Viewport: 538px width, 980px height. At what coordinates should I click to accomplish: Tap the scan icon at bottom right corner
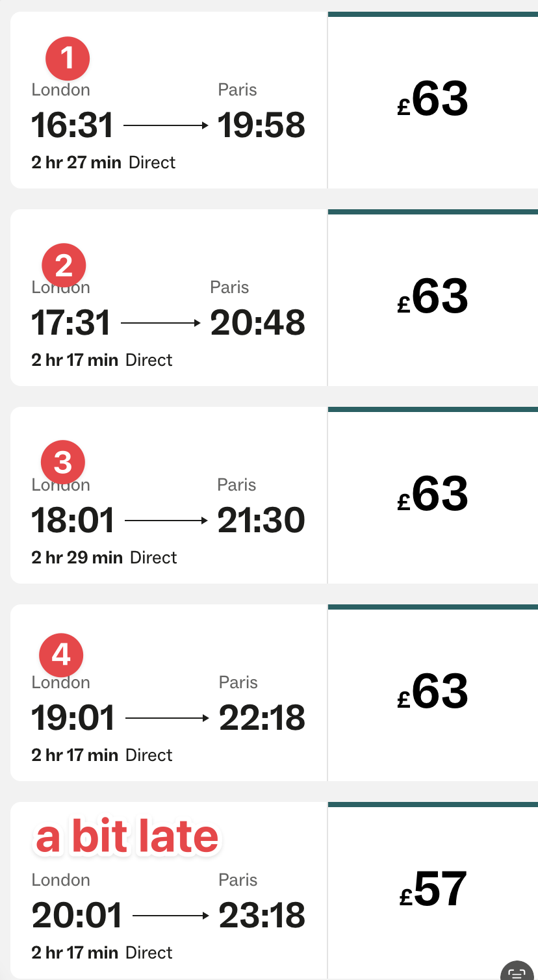pos(518,971)
